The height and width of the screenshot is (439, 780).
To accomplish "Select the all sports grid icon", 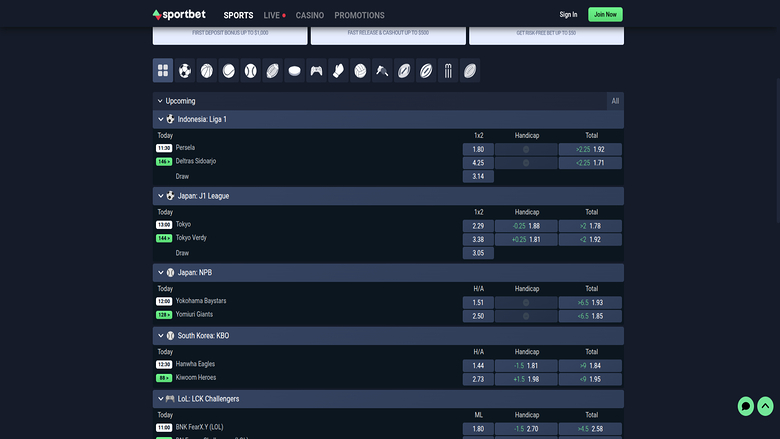I will pos(163,71).
